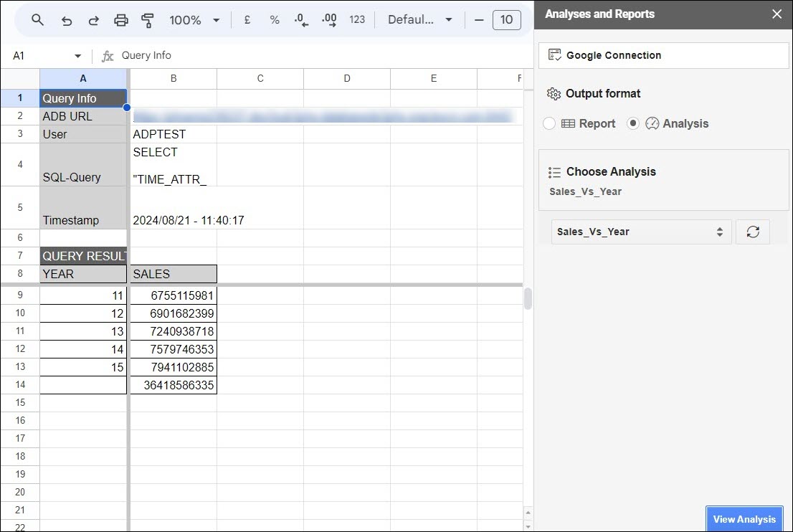This screenshot has height=532, width=793.
Task: Select the QUERY RESULT header cell
Action: coord(83,256)
